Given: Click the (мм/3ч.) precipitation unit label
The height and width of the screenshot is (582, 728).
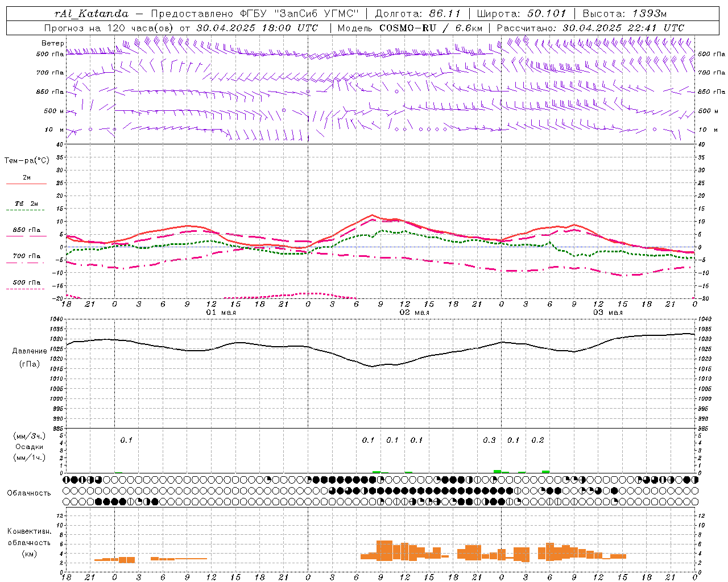Looking at the screenshot, I should click(x=29, y=436).
